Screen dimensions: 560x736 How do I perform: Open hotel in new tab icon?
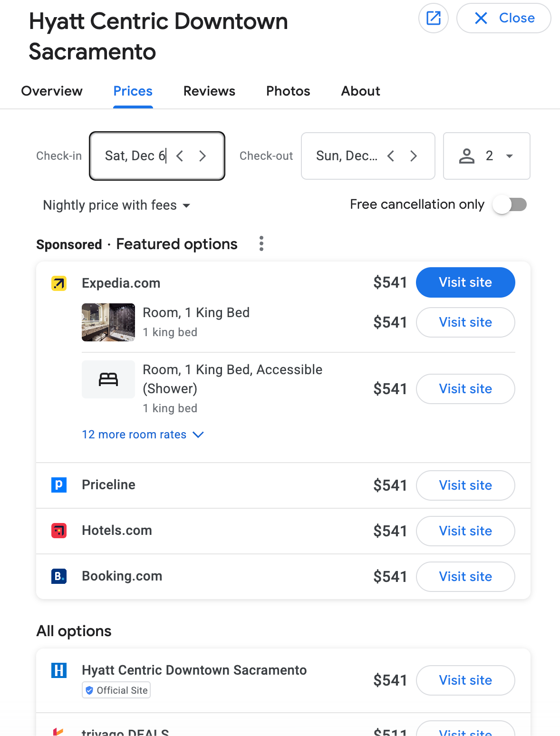(433, 18)
